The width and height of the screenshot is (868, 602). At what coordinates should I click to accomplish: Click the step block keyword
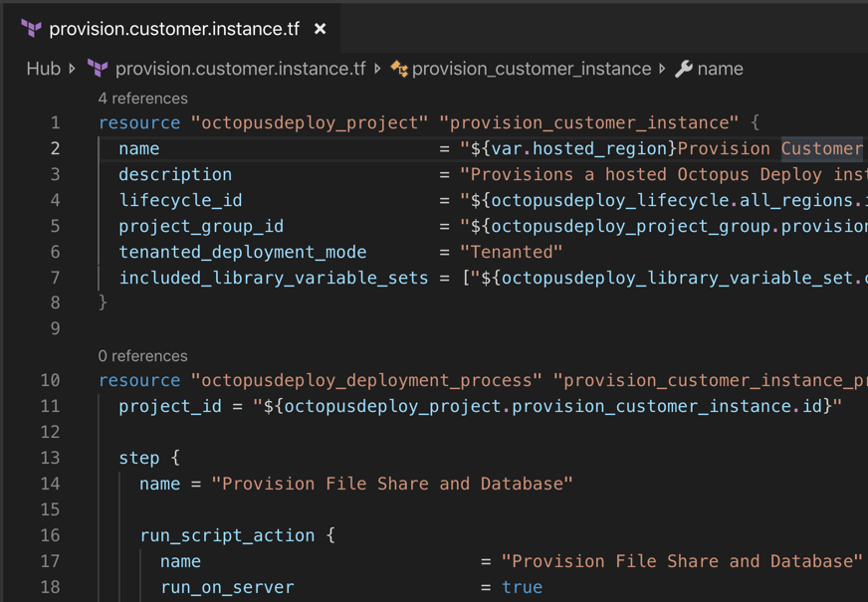pos(139,458)
